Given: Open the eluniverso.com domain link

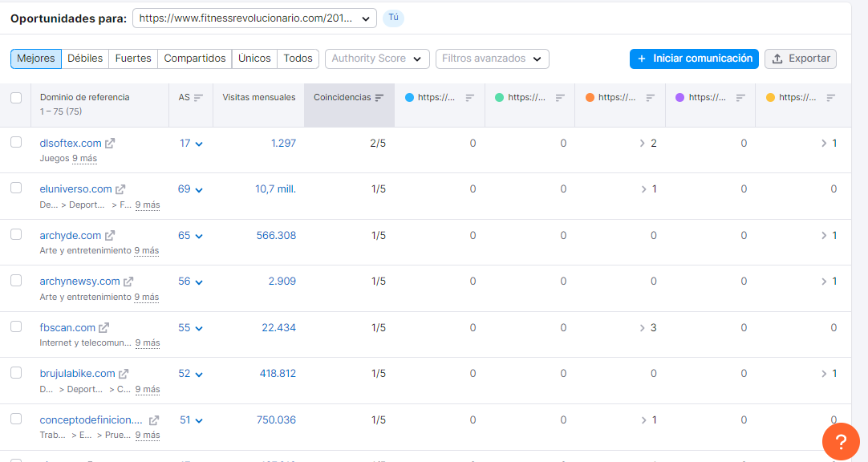Looking at the screenshot, I should (76, 189).
